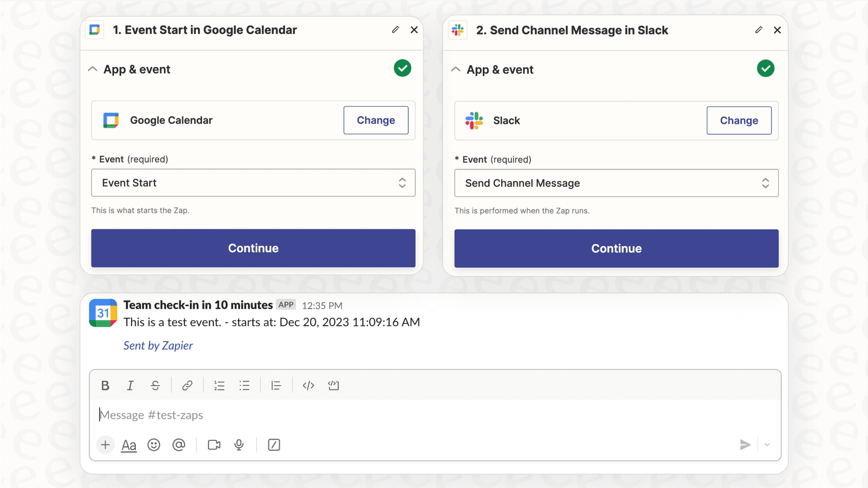Expand the send options arrow next to send

(767, 445)
